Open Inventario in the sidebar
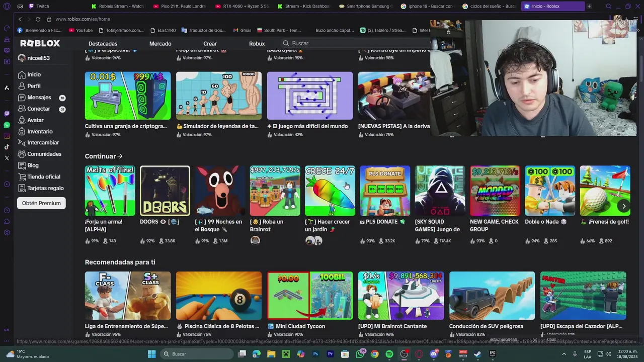The height and width of the screenshot is (362, 644). tap(35, 131)
